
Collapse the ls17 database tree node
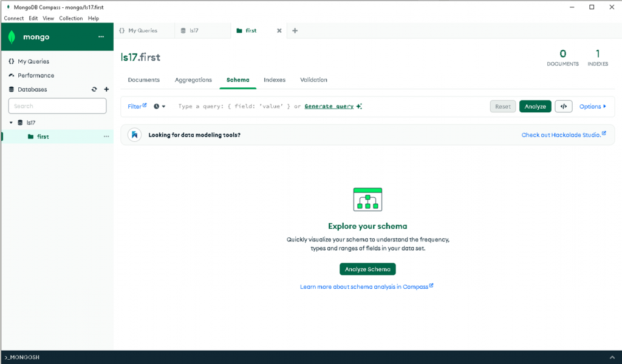pyautogui.click(x=11, y=123)
